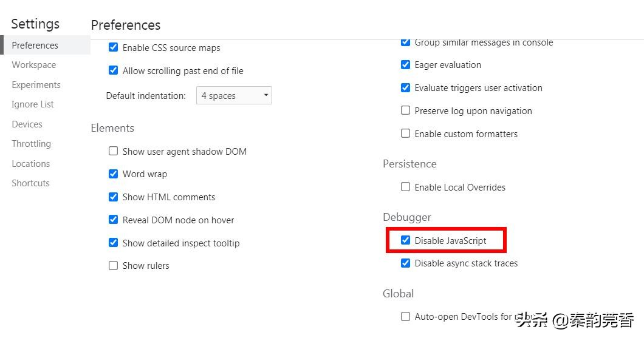The height and width of the screenshot is (338, 644).
Task: Check Enable custom formatters option
Action: tap(406, 134)
